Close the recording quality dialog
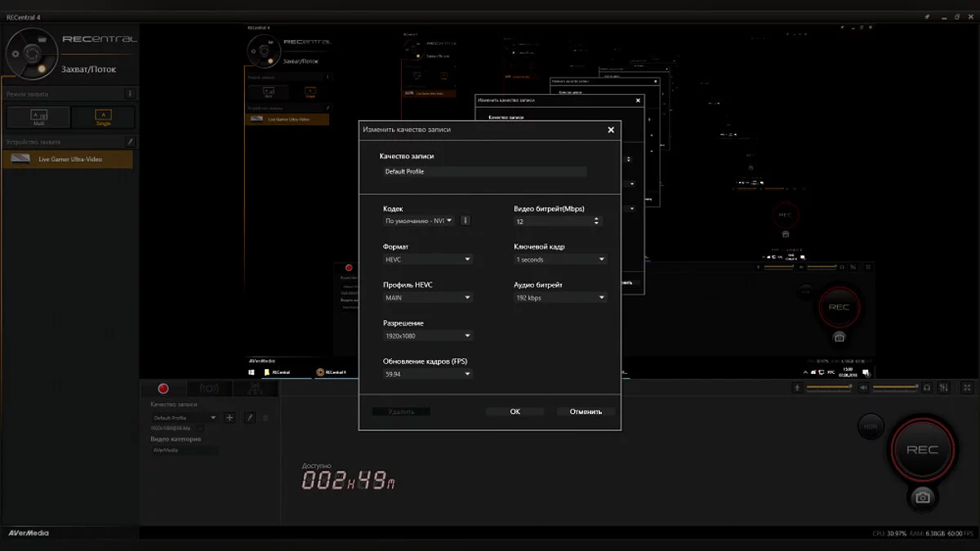 pos(611,129)
